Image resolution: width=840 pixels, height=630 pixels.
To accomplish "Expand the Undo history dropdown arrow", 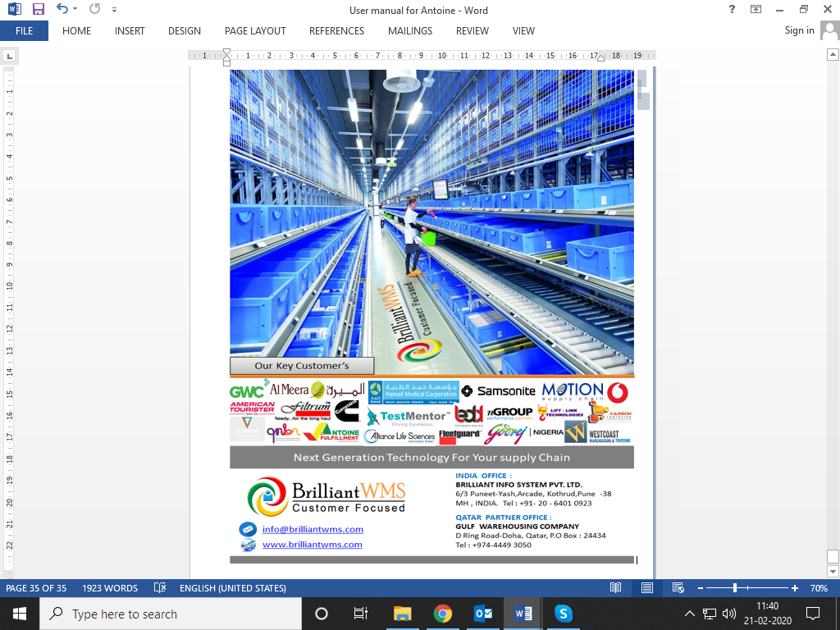I will coord(75,10).
